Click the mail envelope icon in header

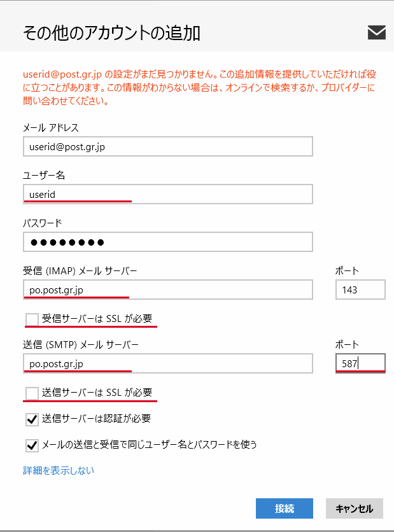377,32
